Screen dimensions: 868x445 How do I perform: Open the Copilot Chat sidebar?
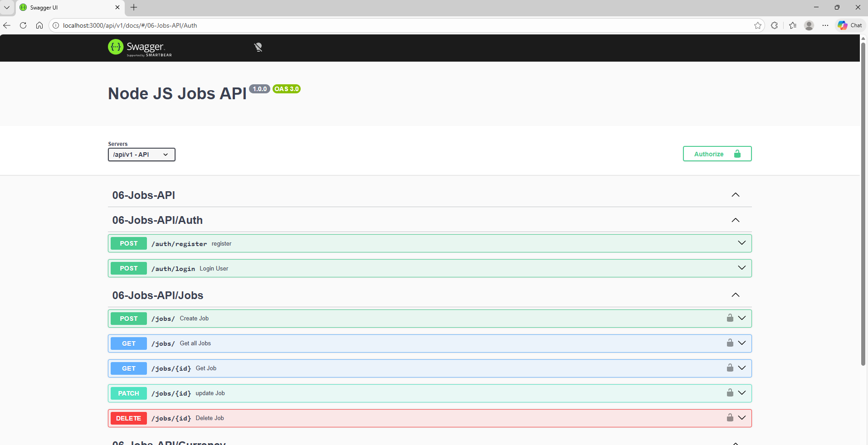(850, 25)
